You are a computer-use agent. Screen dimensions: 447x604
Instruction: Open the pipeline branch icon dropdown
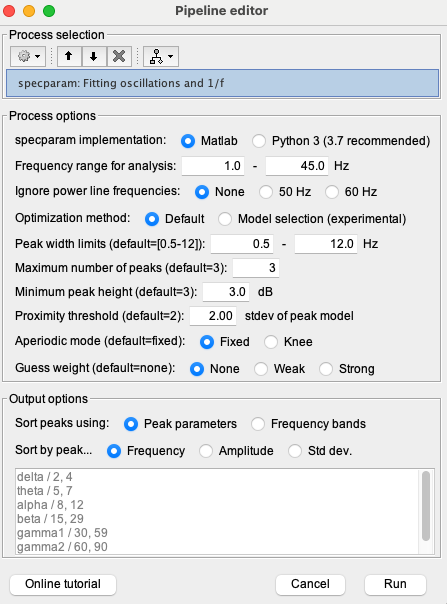coord(161,57)
